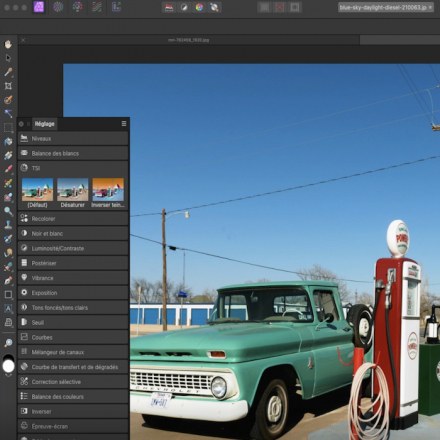Add an Exposition adjustment

tap(73, 293)
